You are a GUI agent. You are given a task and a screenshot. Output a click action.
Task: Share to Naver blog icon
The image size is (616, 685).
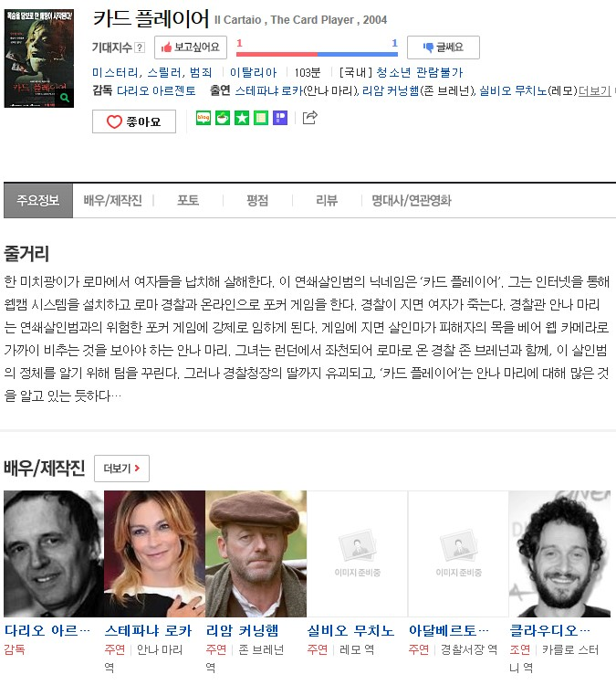(x=204, y=118)
